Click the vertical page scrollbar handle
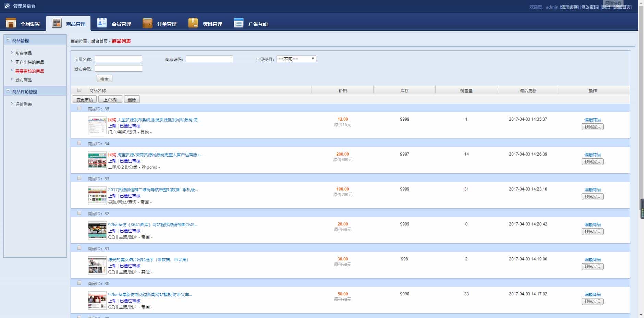 click(x=642, y=208)
